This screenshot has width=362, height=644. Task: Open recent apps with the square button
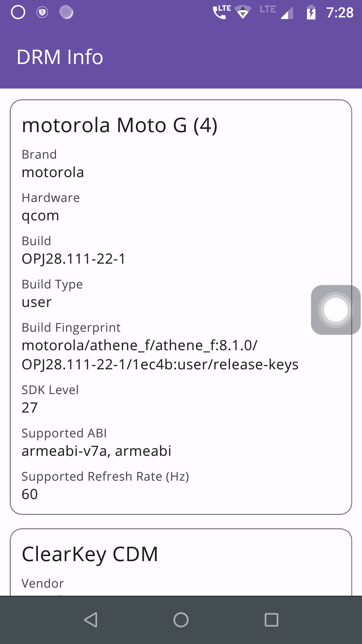(x=271, y=620)
